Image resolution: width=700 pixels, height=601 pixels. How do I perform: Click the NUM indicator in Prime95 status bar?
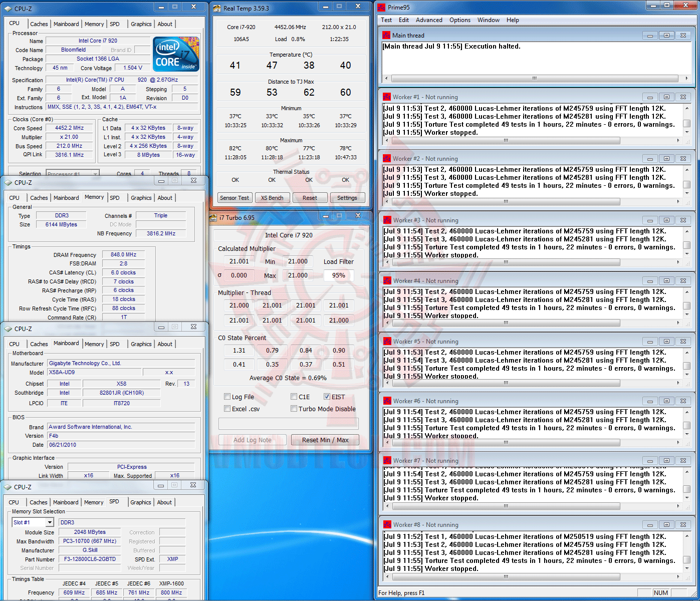tap(661, 593)
